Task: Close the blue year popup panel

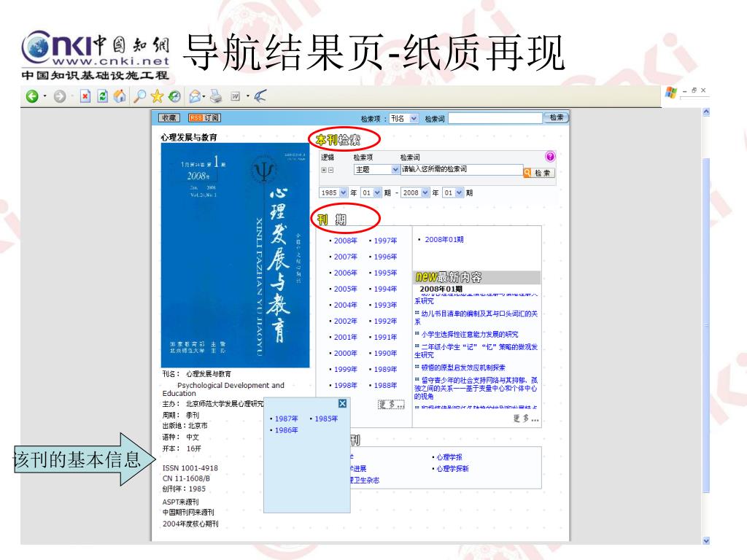Action: pos(342,404)
